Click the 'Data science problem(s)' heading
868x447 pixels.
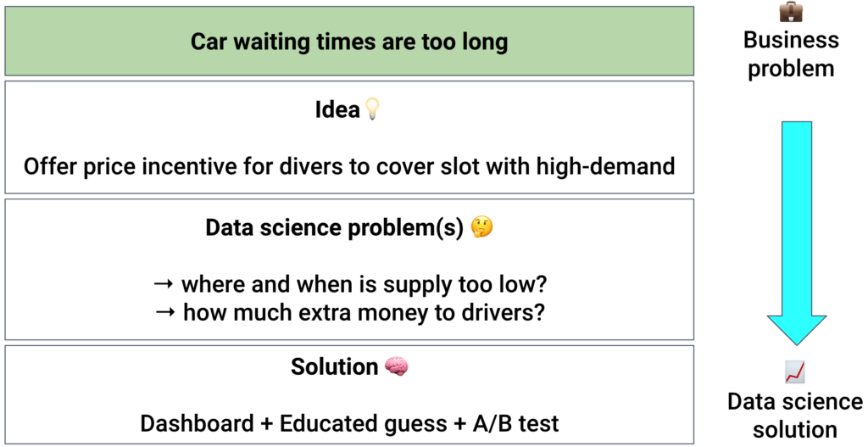tap(334, 228)
